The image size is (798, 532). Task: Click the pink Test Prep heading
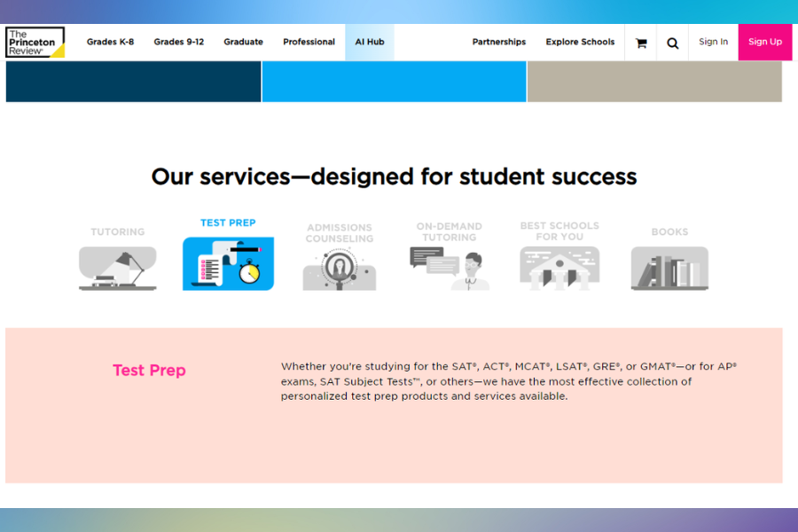pos(149,370)
